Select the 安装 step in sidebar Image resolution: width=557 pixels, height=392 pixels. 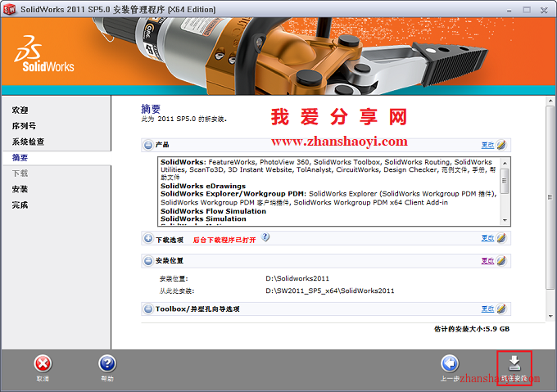20,189
